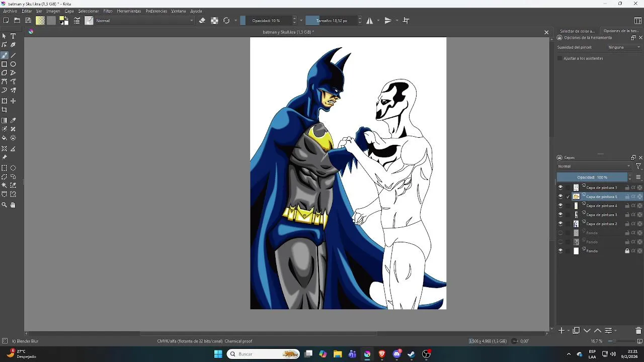
Task: Add a new layer with plus button
Action: (561, 331)
